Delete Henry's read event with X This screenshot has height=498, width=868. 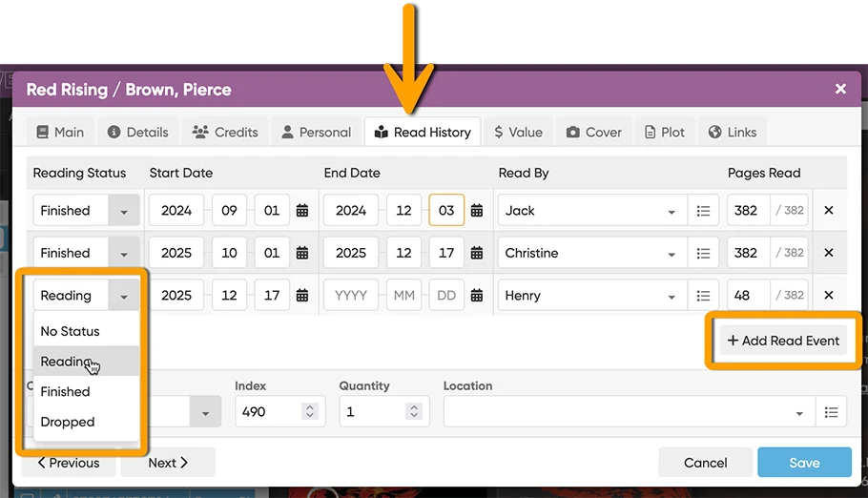tap(828, 296)
